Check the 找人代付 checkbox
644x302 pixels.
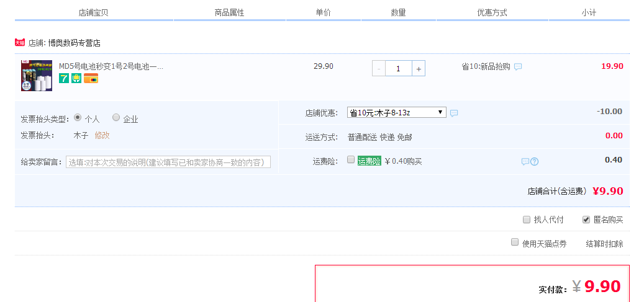527,220
